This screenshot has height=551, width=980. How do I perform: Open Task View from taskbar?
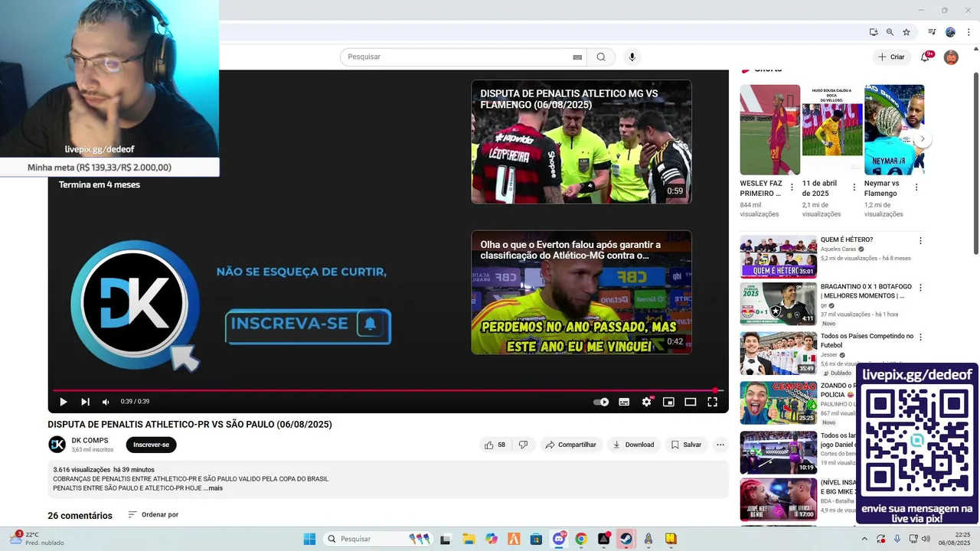pos(445,539)
